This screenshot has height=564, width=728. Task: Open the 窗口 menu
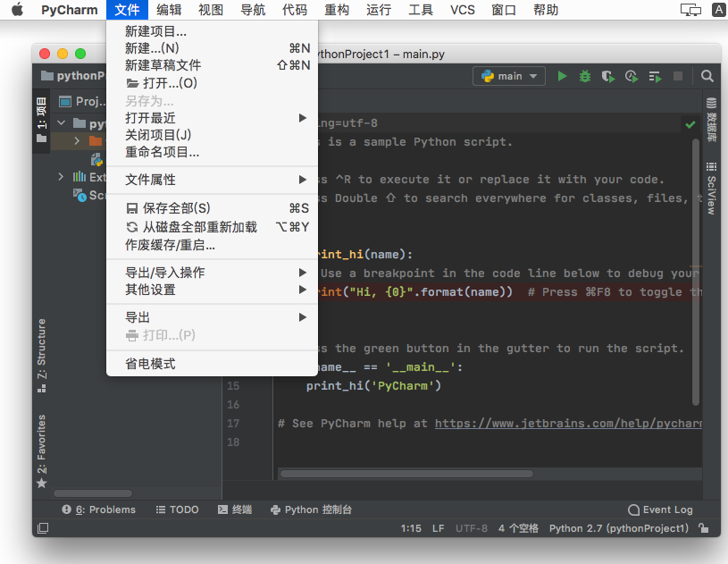tap(504, 10)
